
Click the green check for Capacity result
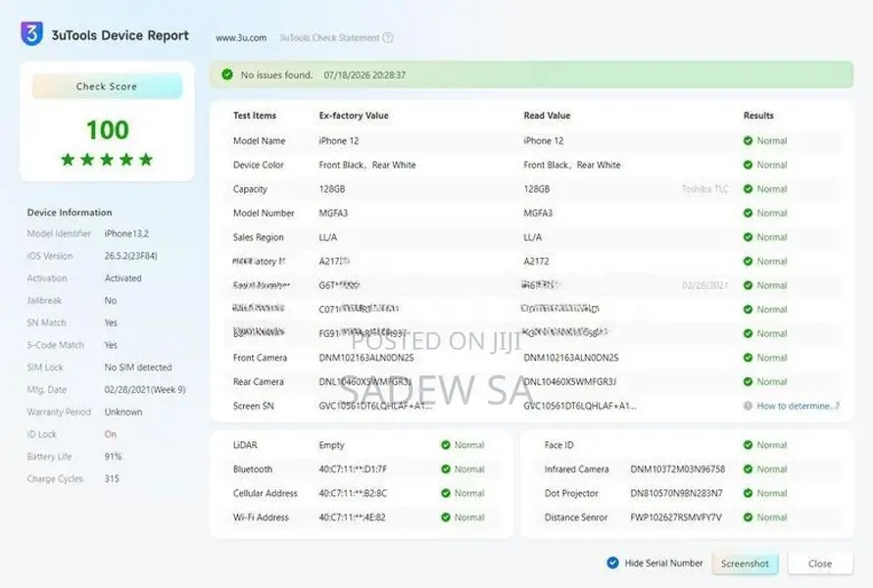pyautogui.click(x=748, y=189)
